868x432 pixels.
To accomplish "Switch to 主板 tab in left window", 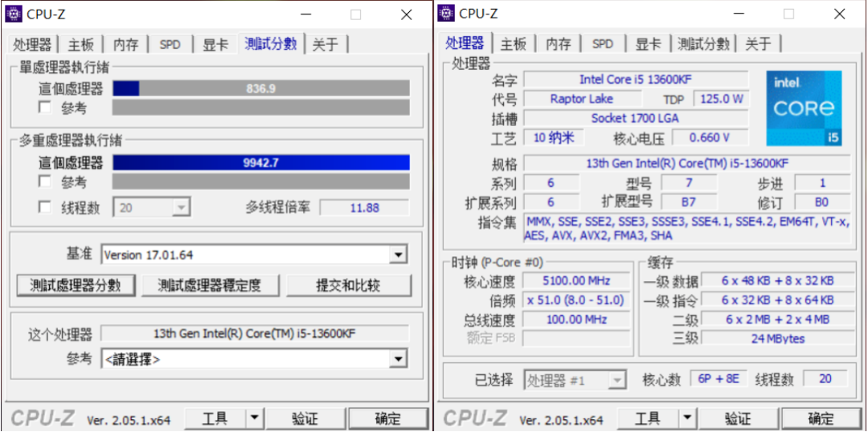I will [81, 44].
